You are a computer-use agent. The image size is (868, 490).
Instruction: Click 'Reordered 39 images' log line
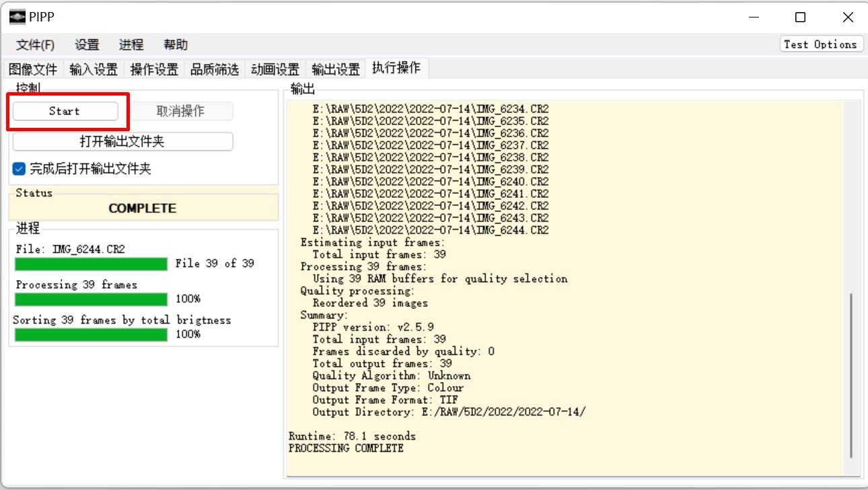point(370,303)
